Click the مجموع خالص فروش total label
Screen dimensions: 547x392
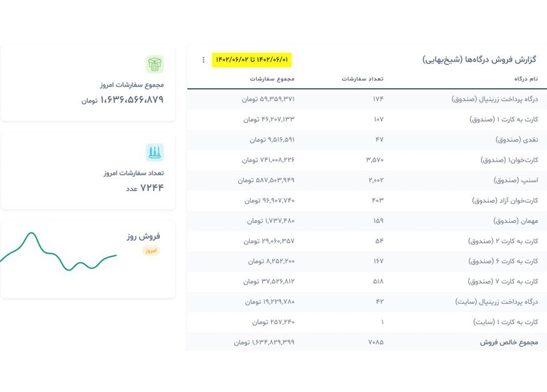pyautogui.click(x=509, y=342)
